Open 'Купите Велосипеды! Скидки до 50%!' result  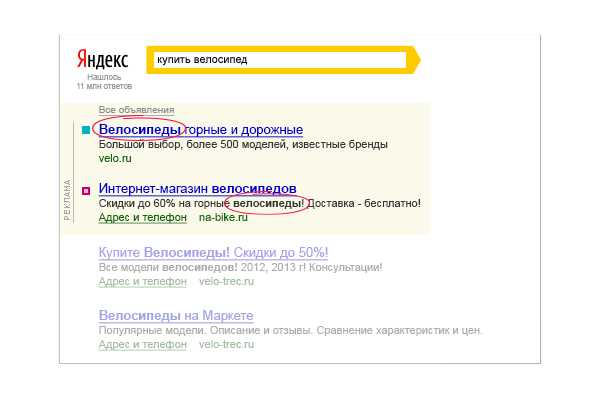coord(213,253)
